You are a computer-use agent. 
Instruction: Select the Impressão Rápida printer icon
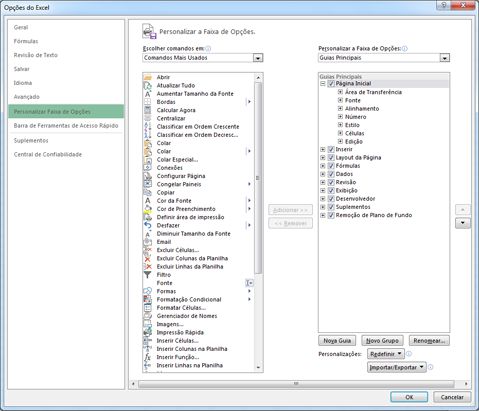pos(147,332)
